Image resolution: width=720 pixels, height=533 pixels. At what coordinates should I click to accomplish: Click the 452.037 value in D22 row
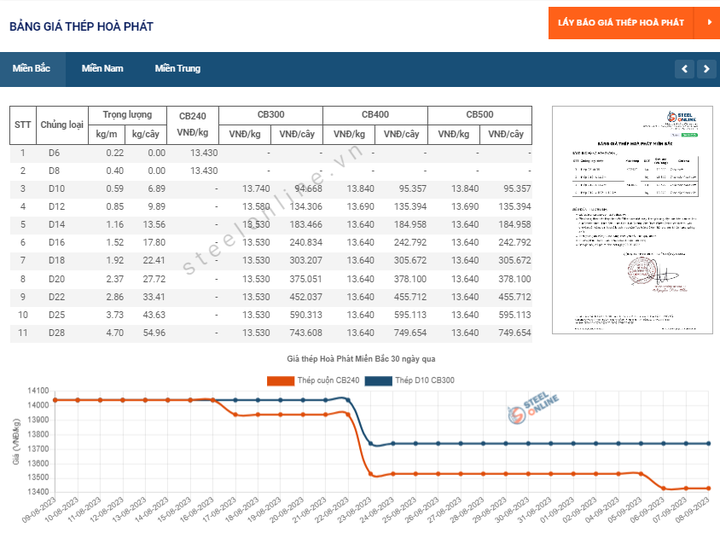click(x=306, y=297)
